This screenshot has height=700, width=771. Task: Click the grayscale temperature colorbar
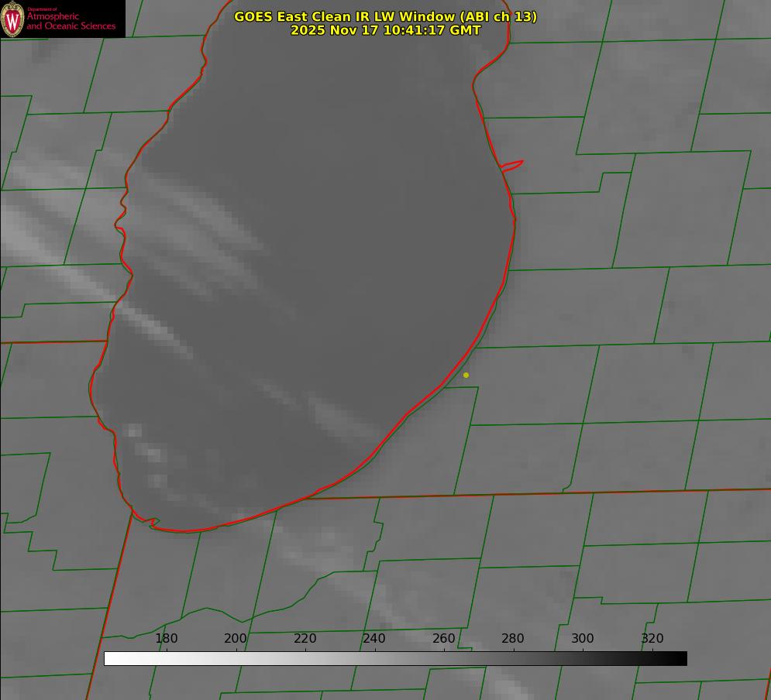395,658
